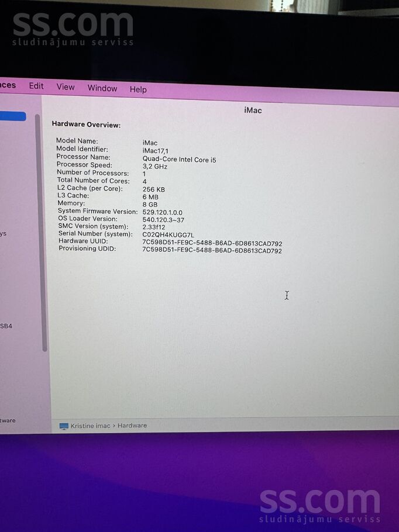Click the 'Total Number of Cores:' label

(x=94, y=181)
